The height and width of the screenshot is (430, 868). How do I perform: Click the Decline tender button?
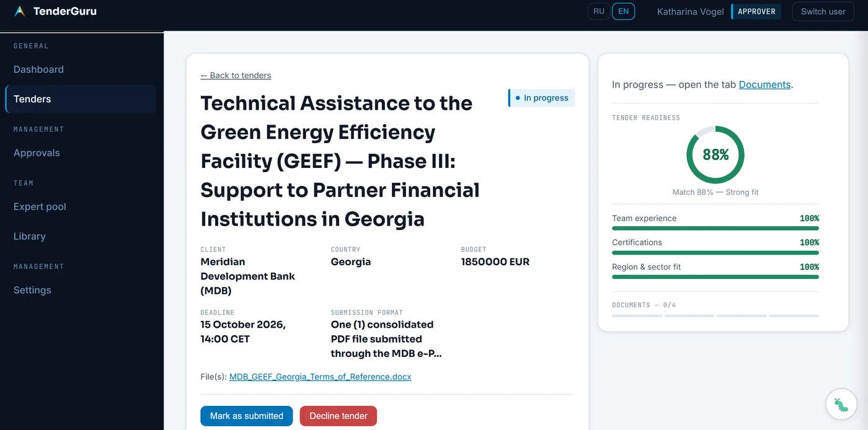click(339, 416)
